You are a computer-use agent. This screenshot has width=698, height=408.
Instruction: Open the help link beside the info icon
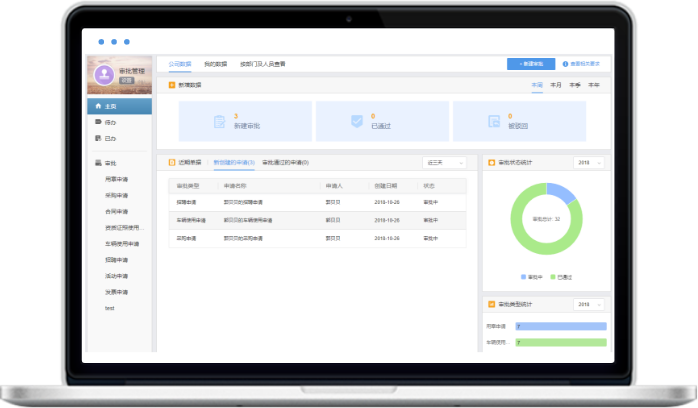point(585,64)
